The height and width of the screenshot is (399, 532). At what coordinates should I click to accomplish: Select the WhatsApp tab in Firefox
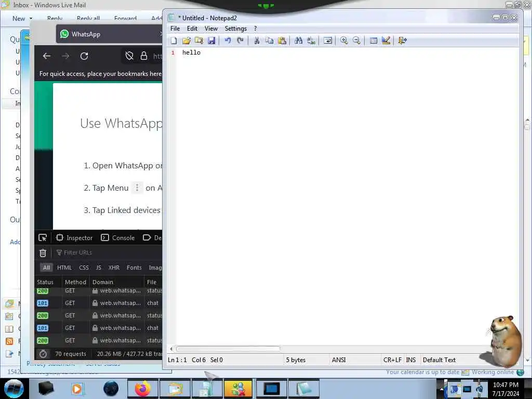click(109, 34)
